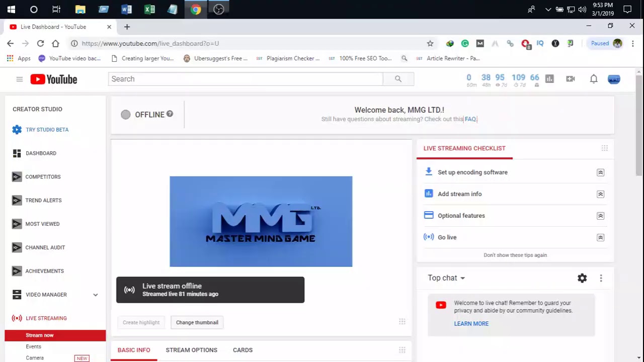Click the create video camera icon

(x=570, y=78)
